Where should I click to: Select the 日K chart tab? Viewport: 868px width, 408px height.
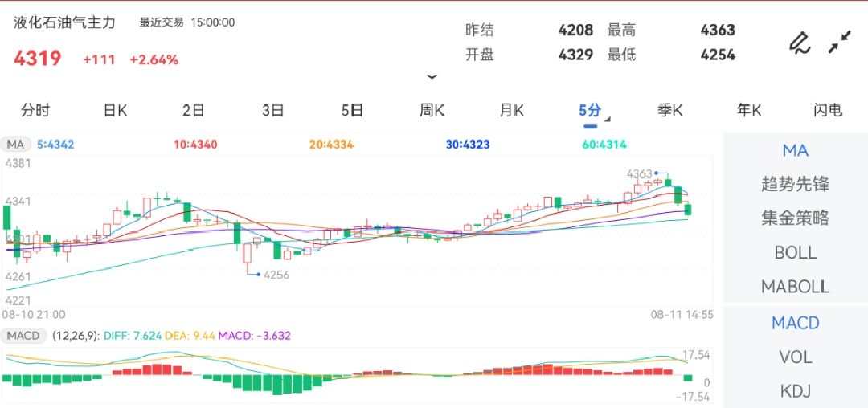[x=115, y=111]
